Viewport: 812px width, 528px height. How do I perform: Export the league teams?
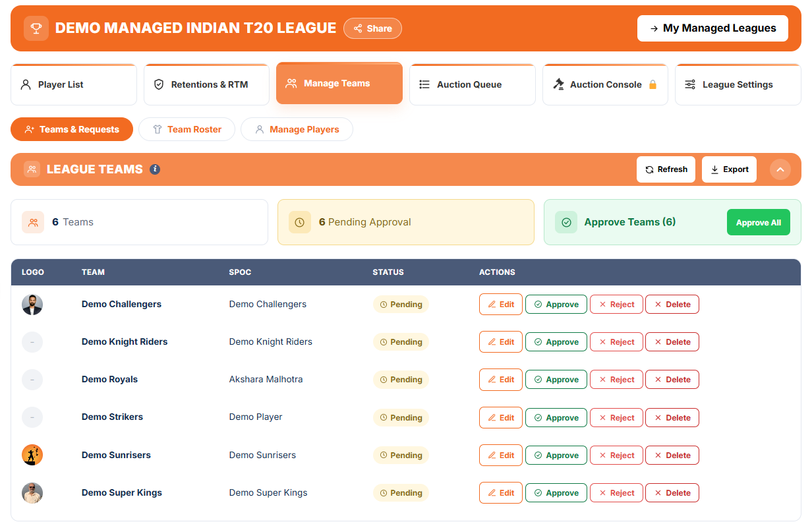(x=729, y=169)
